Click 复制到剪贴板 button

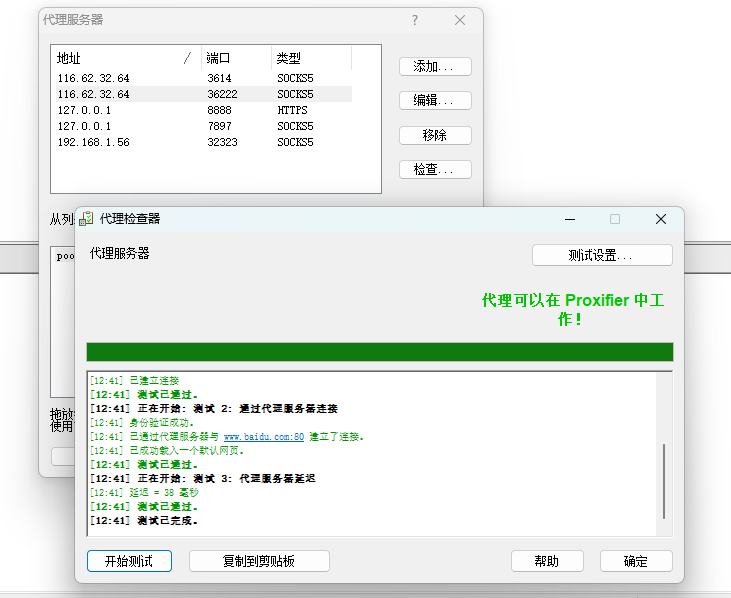[259, 561]
